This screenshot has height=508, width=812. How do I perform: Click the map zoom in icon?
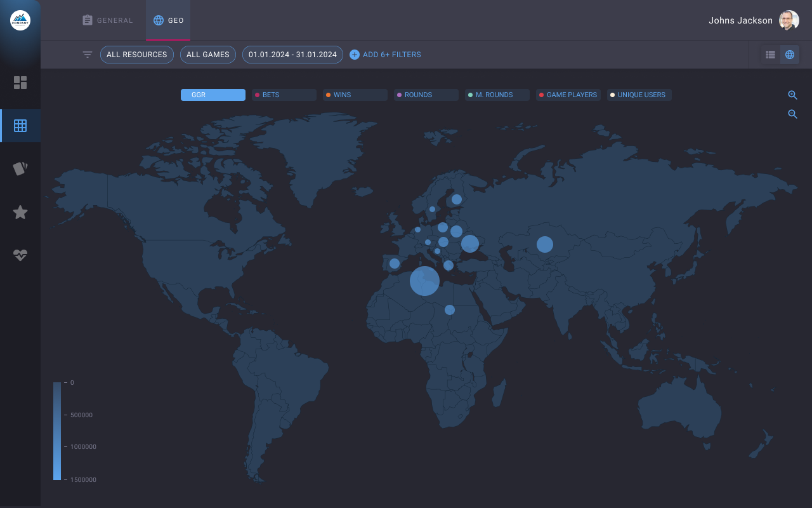[x=792, y=95]
